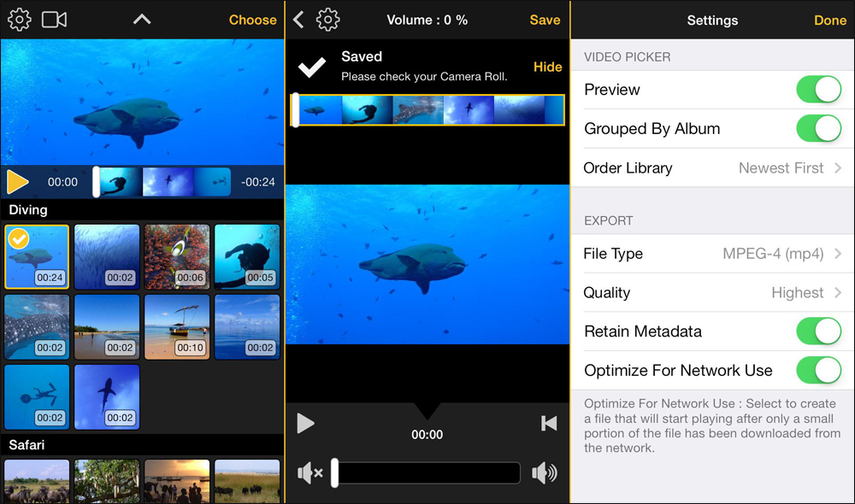Screen dimensions: 855x504
Task: Hide the Saved notification banner
Action: click(547, 67)
